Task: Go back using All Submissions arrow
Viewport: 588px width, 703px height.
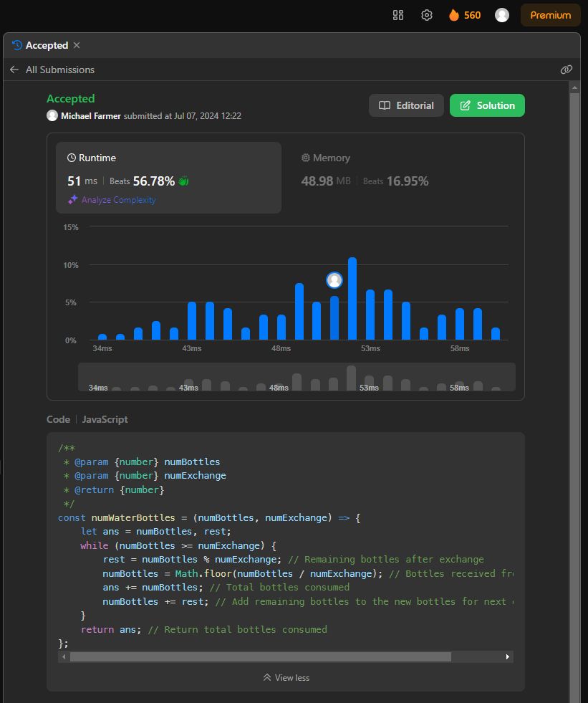Action: 14,70
